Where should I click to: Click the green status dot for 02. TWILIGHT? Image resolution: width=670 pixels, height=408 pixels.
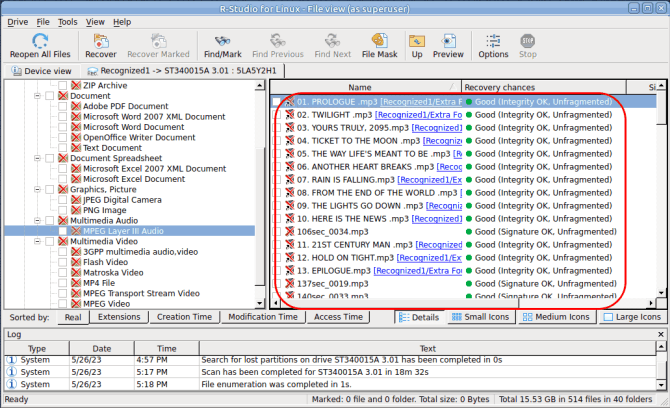point(469,115)
